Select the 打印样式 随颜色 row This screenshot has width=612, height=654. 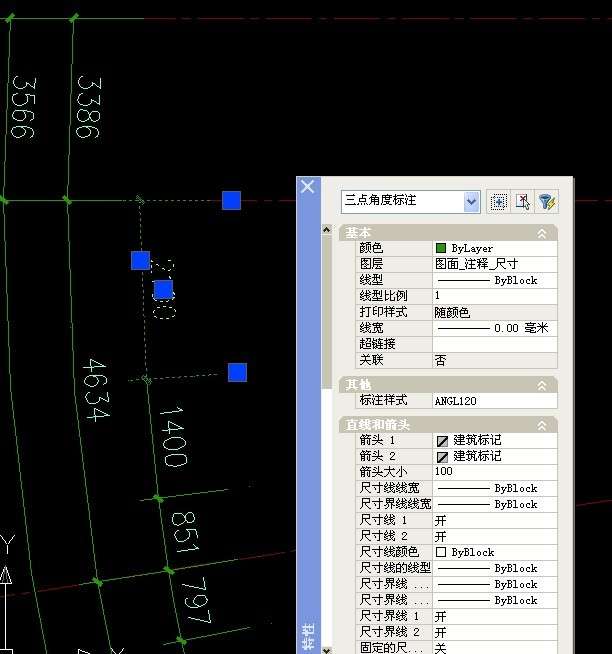coord(456,312)
